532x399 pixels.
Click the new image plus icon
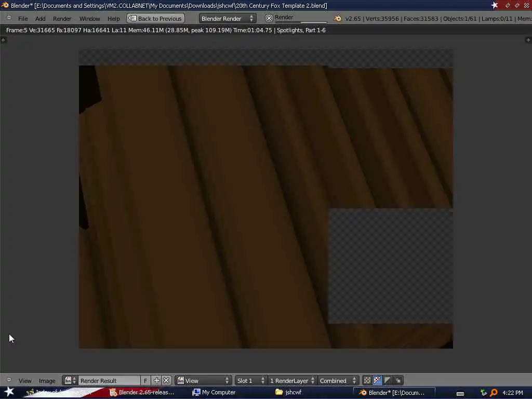156,380
